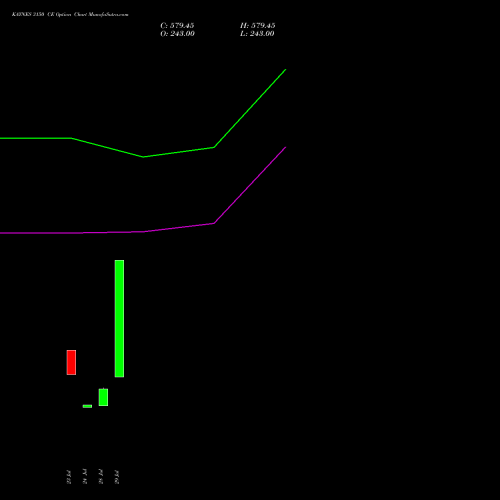Click the close value 'C: 579.45'
Viewport: 500px width, 500px height.
pos(177,26)
